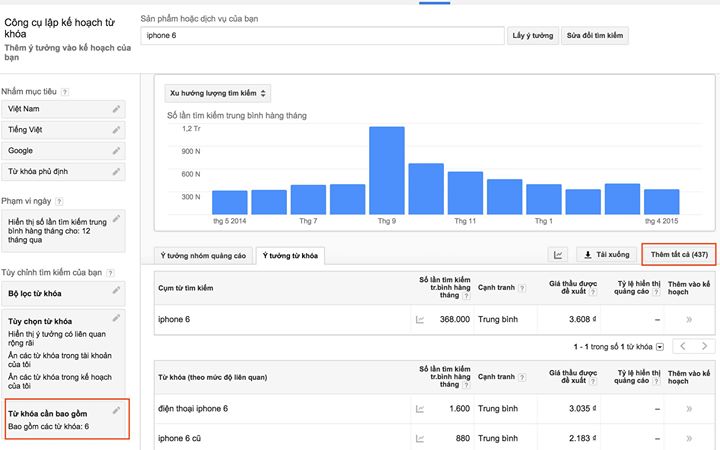Click the 1.600 search volume value
This screenshot has height=450, width=720.
tap(459, 408)
